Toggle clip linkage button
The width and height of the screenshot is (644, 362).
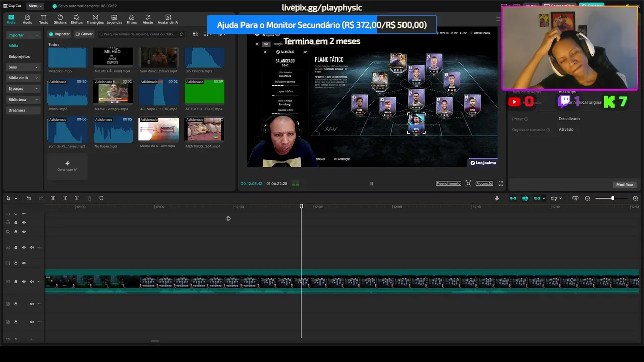537,198
